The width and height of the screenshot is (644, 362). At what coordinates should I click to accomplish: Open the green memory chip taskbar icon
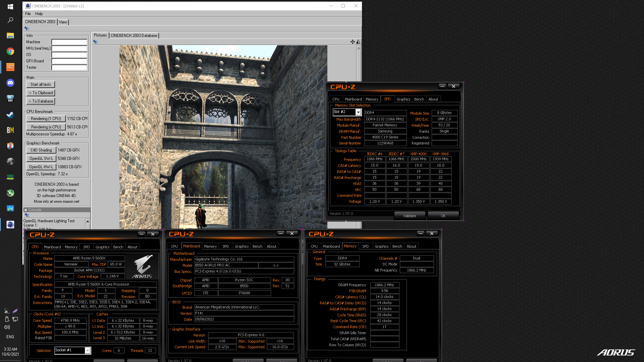tap(10, 177)
